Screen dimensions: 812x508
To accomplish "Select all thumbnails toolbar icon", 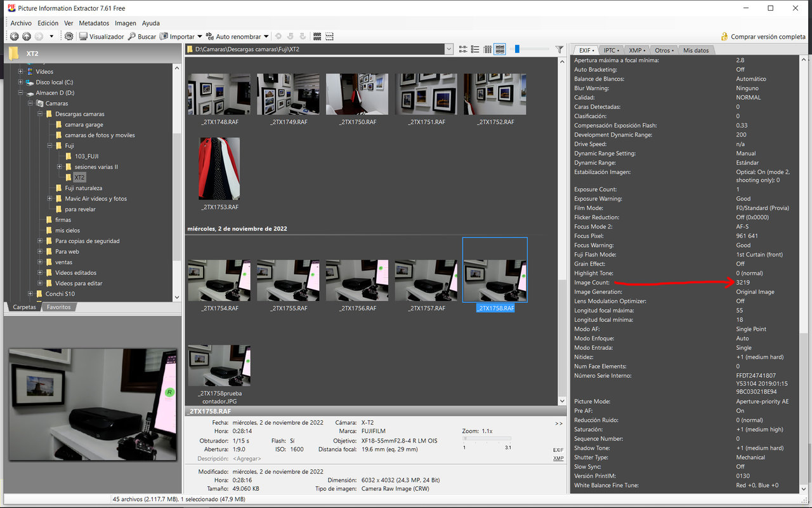I will (317, 37).
